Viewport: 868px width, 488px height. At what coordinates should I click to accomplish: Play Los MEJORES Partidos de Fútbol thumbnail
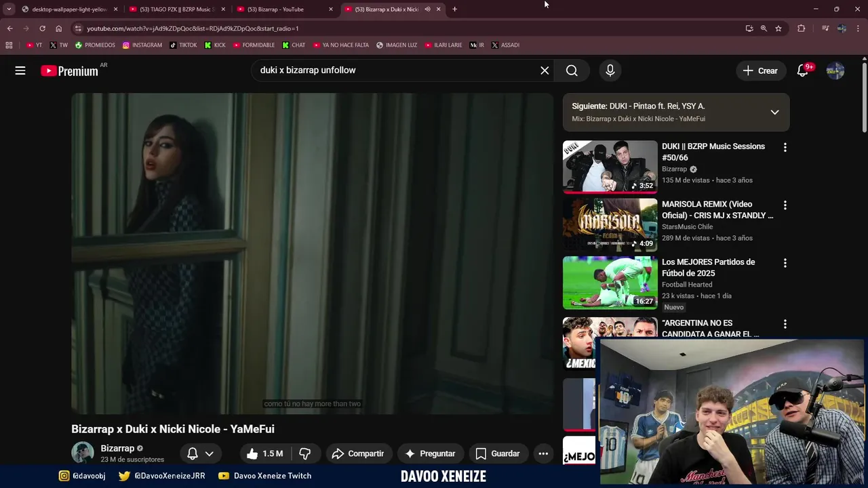[x=610, y=283]
